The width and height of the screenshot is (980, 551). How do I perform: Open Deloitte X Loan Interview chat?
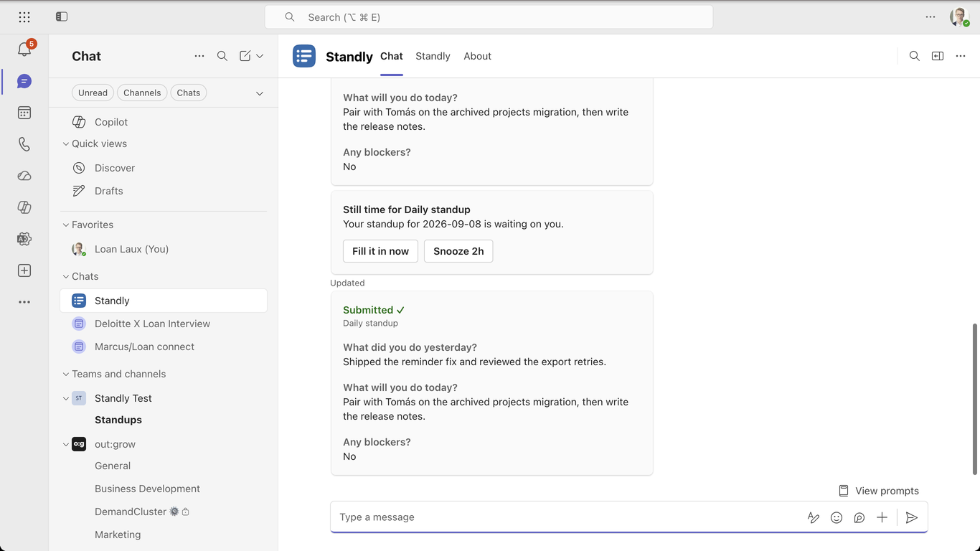[x=164, y=324]
